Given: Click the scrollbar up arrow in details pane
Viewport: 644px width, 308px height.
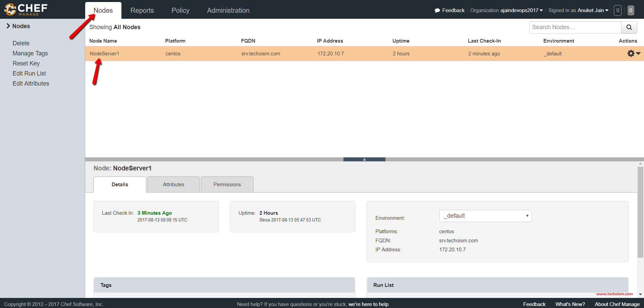Looking at the screenshot, I should pyautogui.click(x=640, y=164).
